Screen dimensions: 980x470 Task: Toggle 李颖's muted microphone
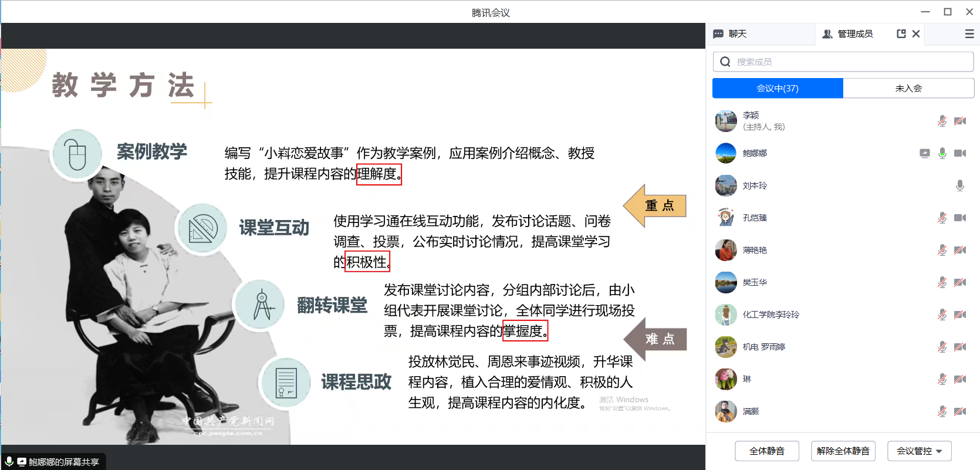pos(942,121)
